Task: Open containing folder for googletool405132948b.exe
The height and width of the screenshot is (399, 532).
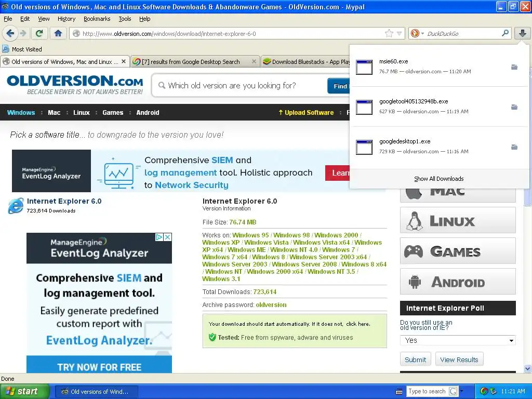Action: pos(514,107)
